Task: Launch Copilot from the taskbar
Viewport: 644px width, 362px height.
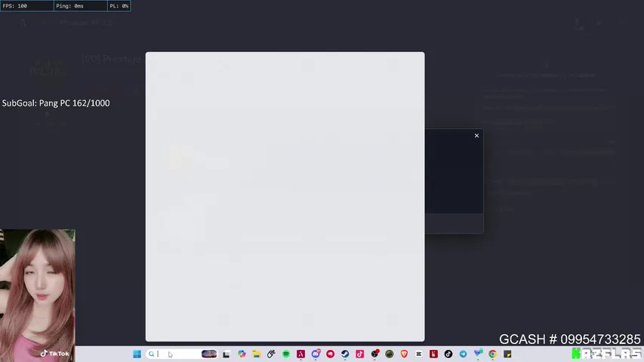Action: point(242,354)
